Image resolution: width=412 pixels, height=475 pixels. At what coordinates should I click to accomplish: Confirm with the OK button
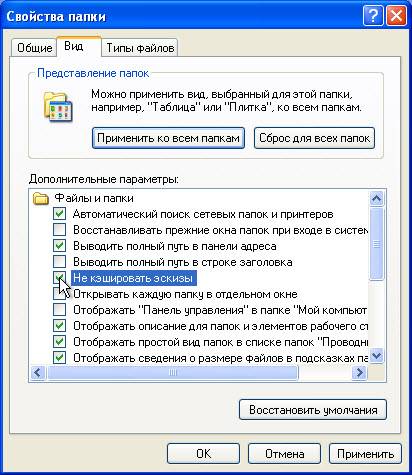tap(203, 453)
